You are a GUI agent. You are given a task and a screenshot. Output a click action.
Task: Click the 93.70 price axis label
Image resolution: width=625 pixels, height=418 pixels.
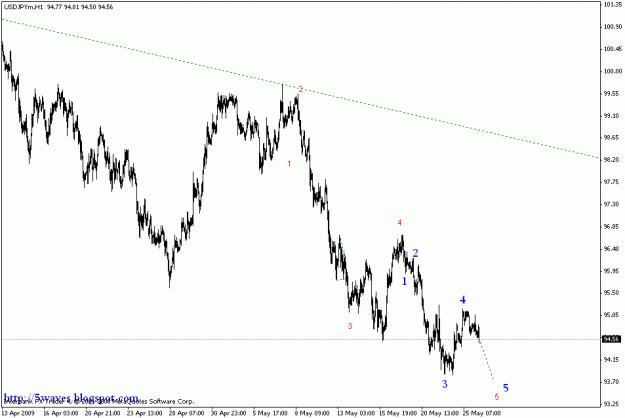coord(612,382)
